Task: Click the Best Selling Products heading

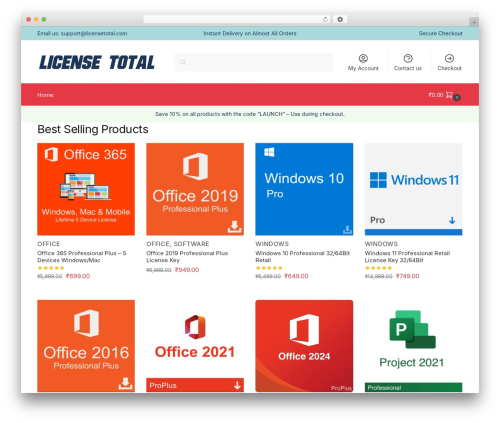Action: [93, 129]
